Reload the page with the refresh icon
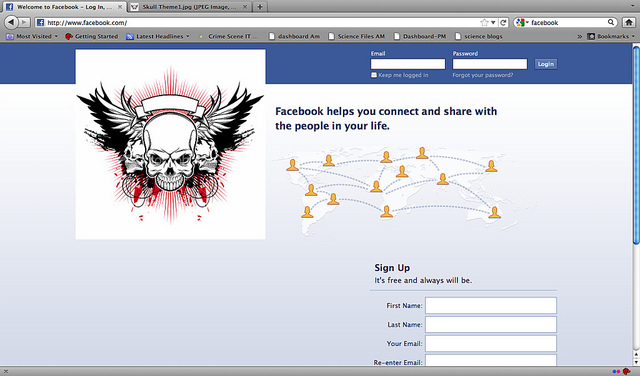 503,22
